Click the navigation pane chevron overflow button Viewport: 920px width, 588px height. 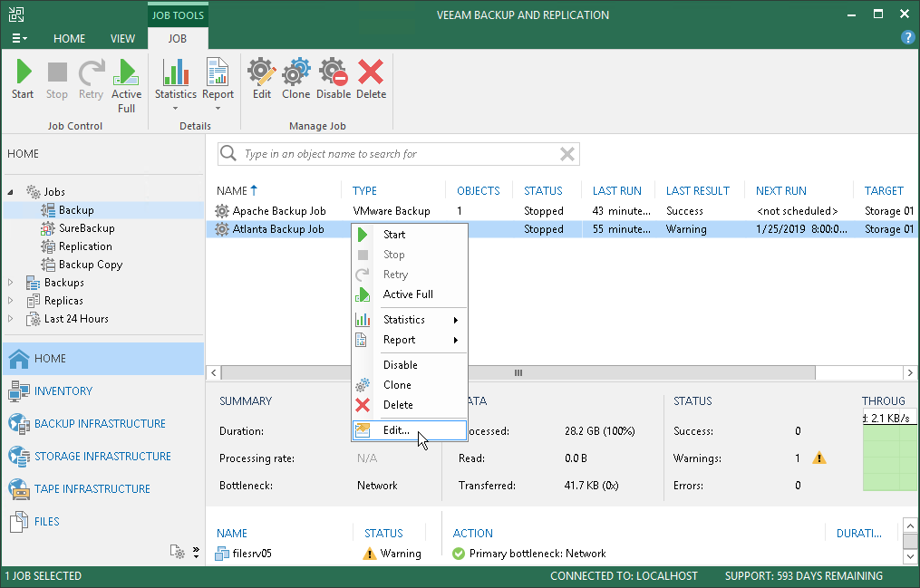196,552
